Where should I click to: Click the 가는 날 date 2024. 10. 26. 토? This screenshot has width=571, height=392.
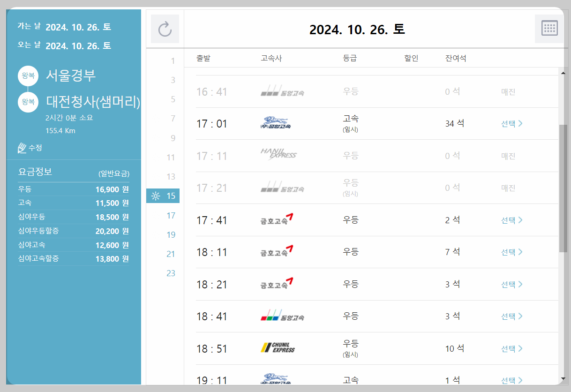pyautogui.click(x=78, y=27)
